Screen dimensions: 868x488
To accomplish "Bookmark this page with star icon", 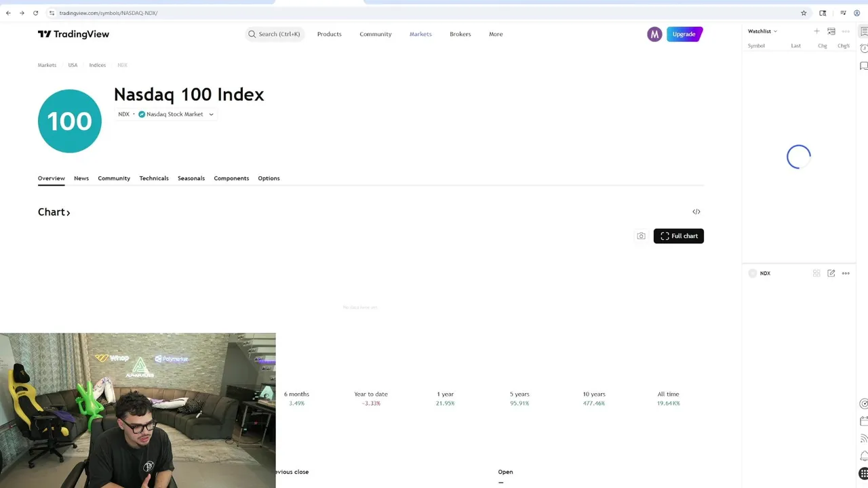I will [x=804, y=13].
